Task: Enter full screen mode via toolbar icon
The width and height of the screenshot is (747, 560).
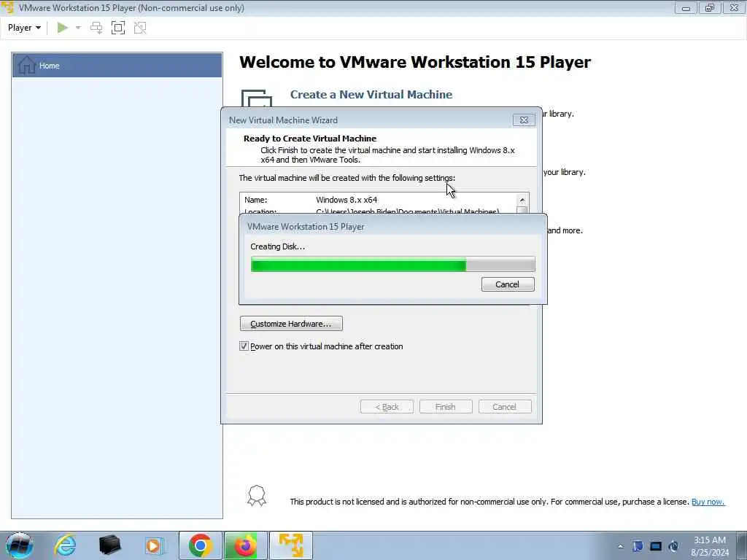Action: (118, 28)
